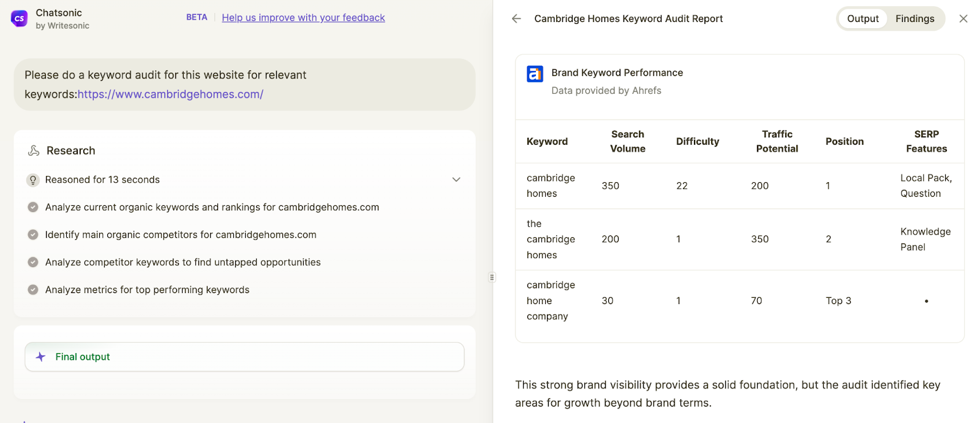Click the SERP Features column header
Image resolution: width=980 pixels, height=423 pixels.
[926, 142]
